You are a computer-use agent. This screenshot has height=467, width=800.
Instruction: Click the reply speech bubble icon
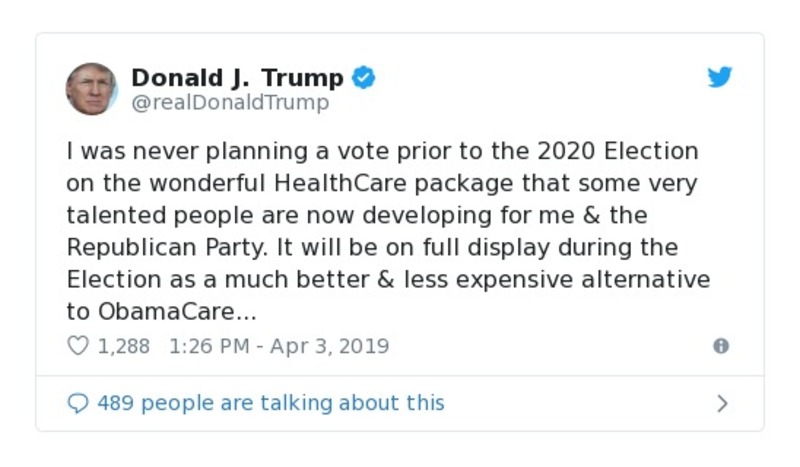(77, 403)
